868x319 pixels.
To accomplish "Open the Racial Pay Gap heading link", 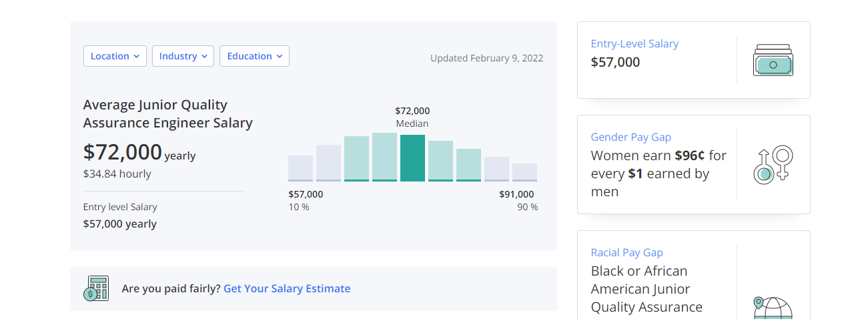I will (x=626, y=252).
